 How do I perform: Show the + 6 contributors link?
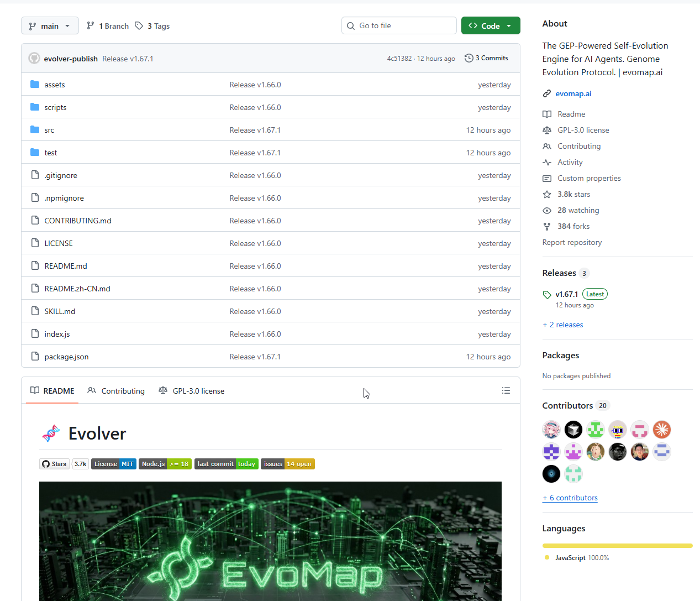[570, 498]
